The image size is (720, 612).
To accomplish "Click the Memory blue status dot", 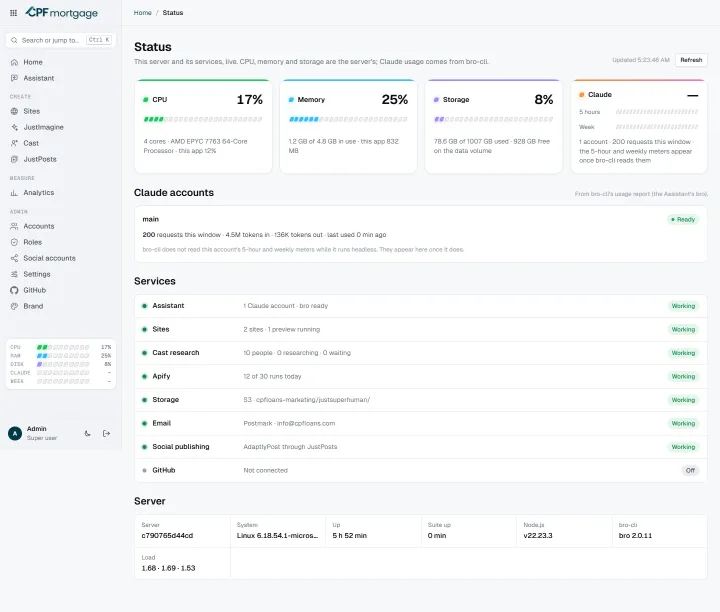I will [291, 100].
